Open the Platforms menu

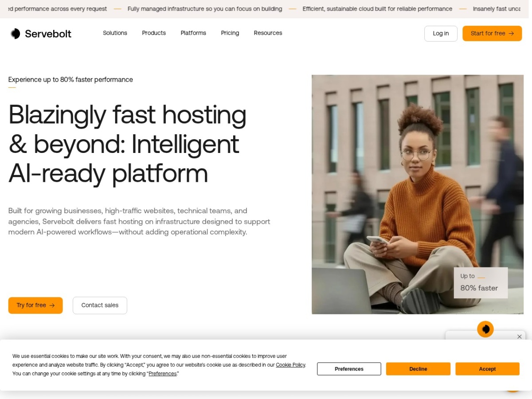point(193,33)
